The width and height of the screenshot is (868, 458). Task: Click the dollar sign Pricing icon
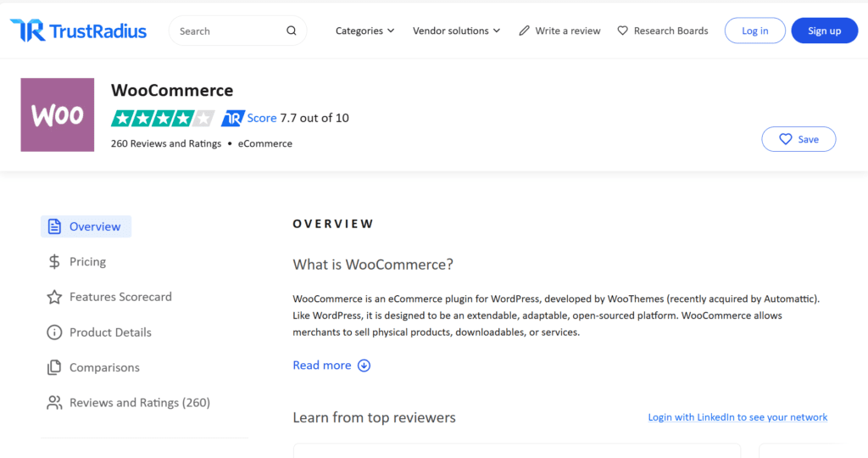(54, 261)
